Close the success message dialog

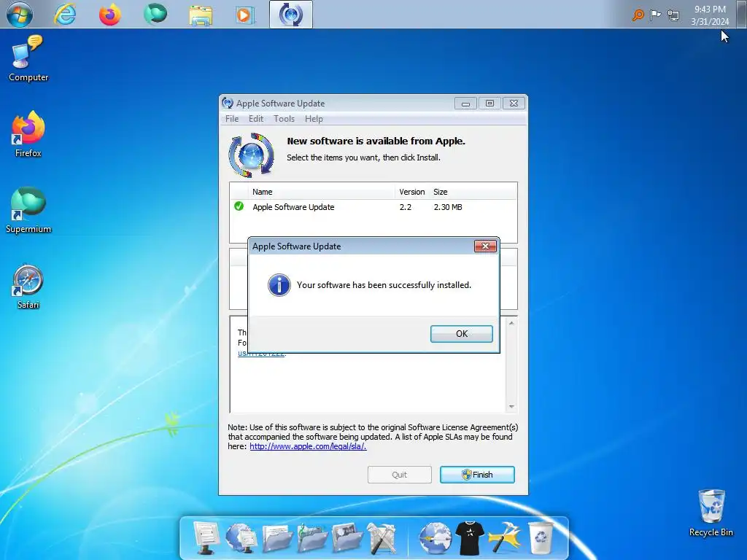485,246
